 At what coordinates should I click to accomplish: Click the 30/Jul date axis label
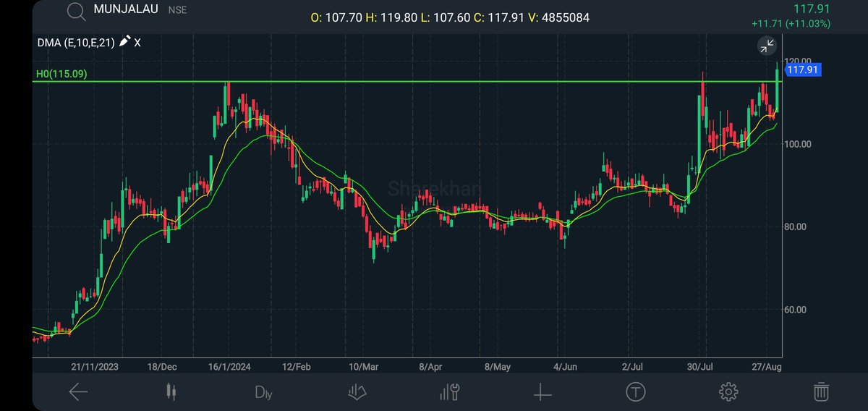(x=700, y=367)
